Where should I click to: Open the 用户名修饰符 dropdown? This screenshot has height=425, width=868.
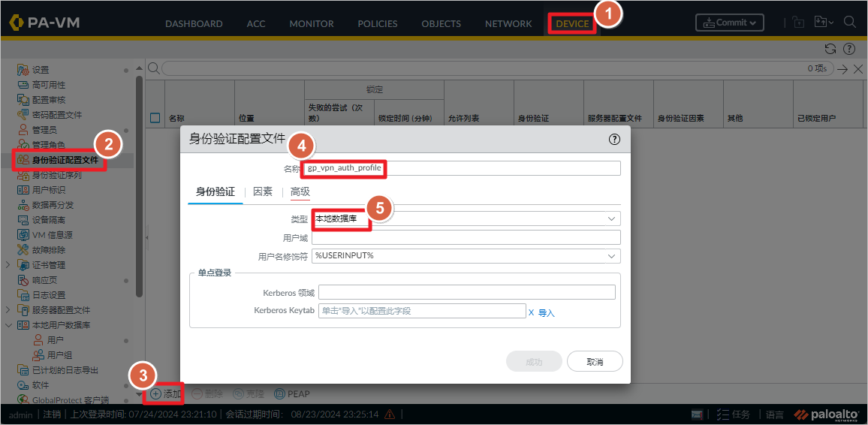tap(612, 255)
